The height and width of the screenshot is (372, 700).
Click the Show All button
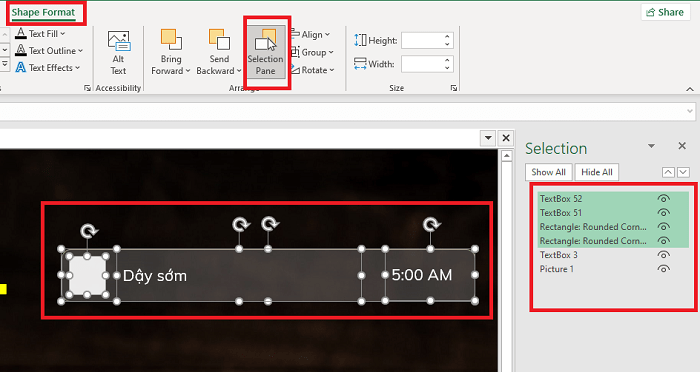click(x=549, y=172)
